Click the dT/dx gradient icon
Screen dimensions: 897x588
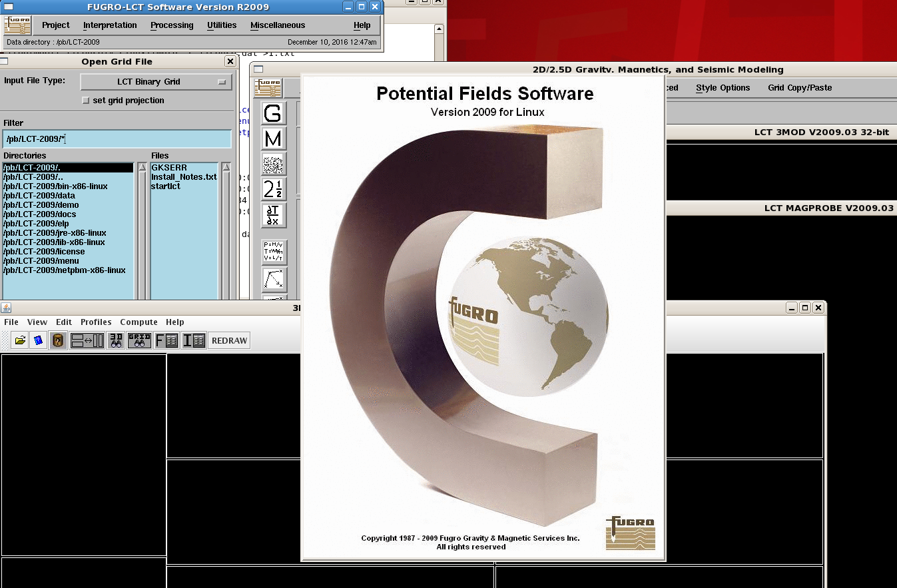(274, 214)
